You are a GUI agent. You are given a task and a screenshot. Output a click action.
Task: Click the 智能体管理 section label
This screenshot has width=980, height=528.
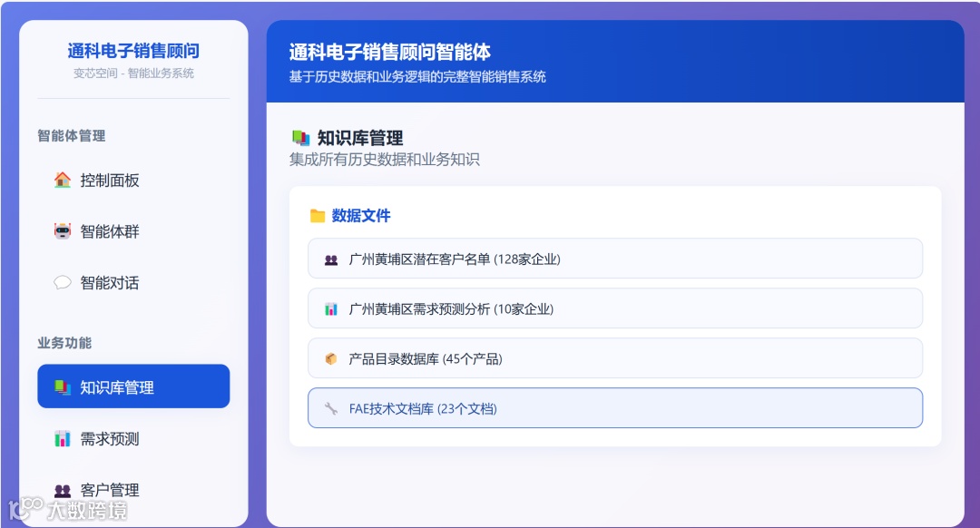pyautogui.click(x=72, y=135)
